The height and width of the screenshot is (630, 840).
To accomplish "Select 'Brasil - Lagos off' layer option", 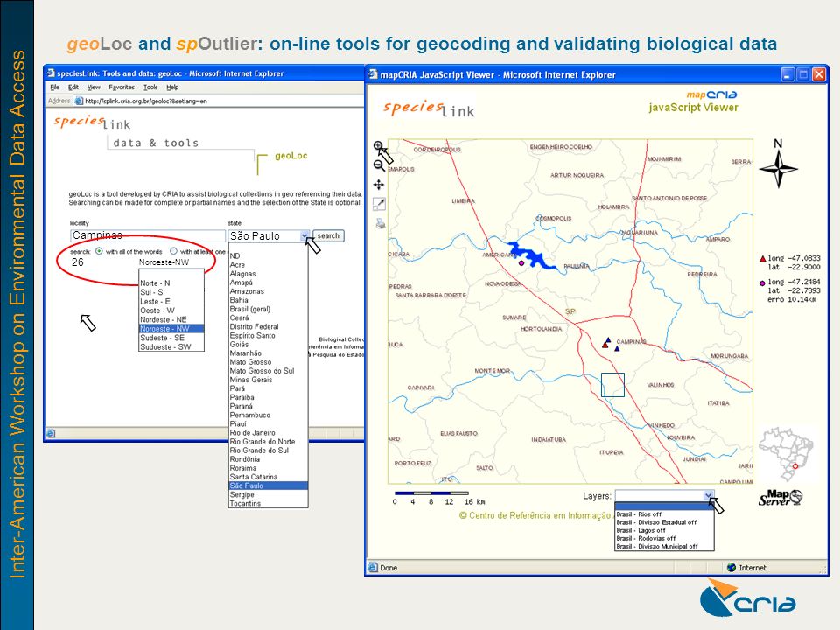I will coord(664,530).
